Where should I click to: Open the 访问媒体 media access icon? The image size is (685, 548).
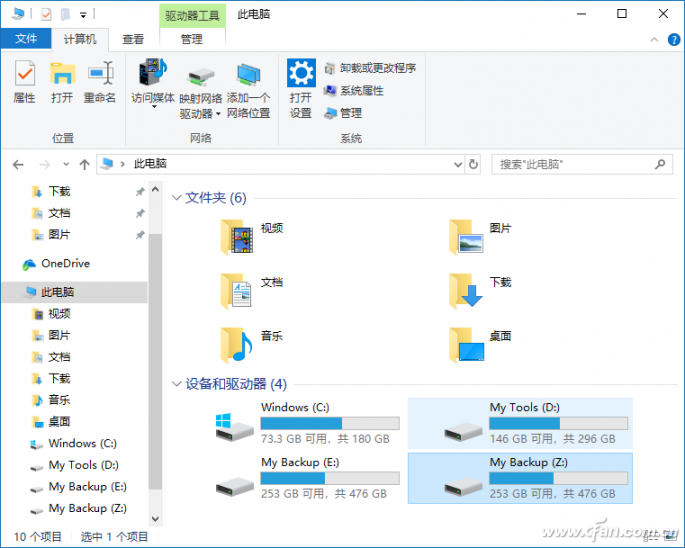153,72
